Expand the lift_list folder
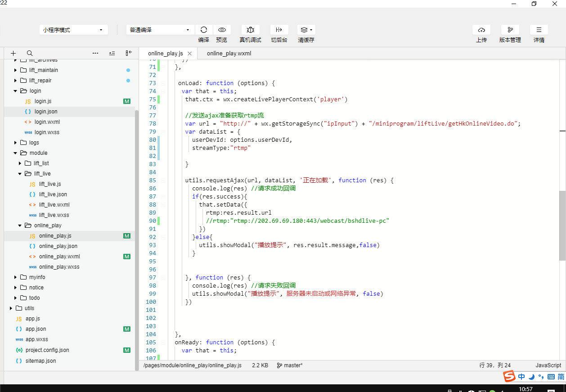 click(x=20, y=163)
